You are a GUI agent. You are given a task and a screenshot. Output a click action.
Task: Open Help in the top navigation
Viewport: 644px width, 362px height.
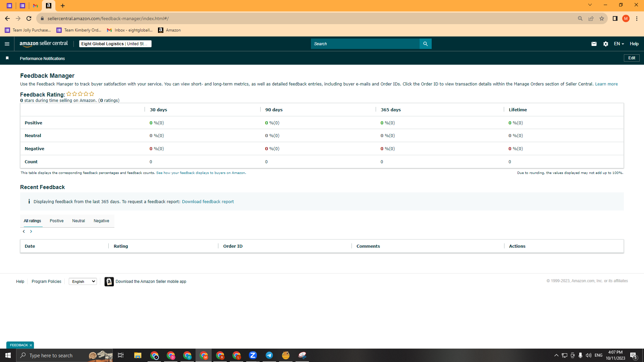click(x=634, y=44)
